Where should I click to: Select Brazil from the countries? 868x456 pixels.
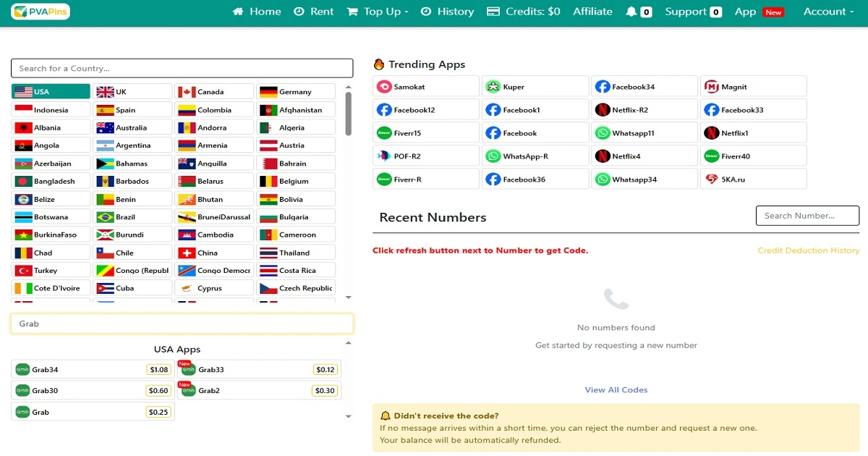click(133, 216)
